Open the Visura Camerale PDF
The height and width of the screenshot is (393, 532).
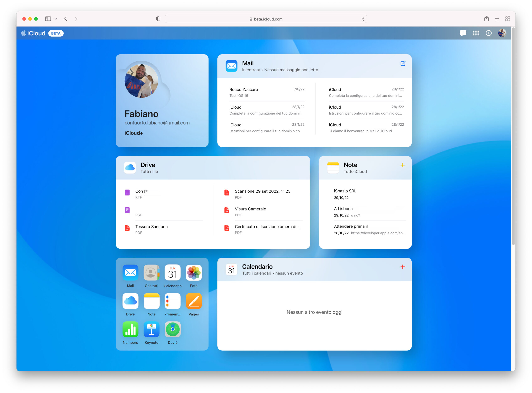pyautogui.click(x=263, y=212)
